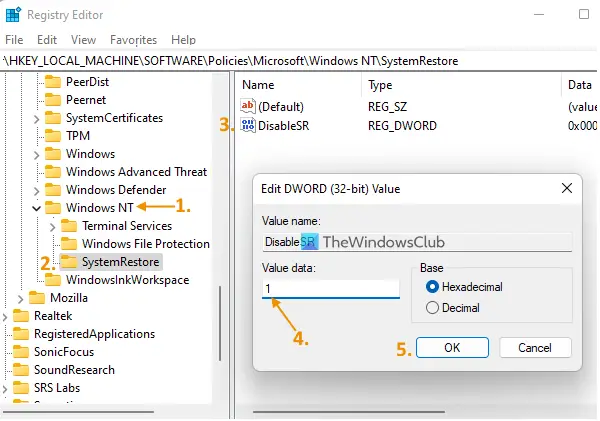Select the Windows Advanced Threat key label
This screenshot has height=421, width=600.
(136, 172)
